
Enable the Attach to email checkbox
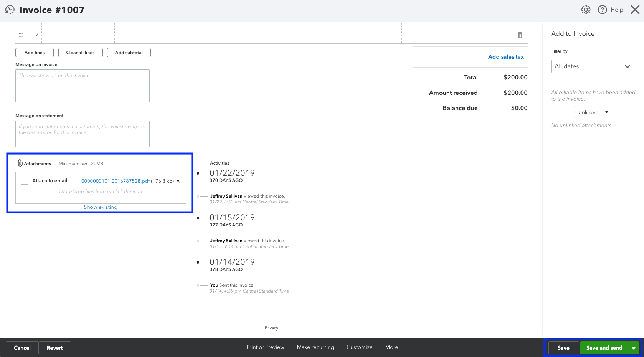pyautogui.click(x=25, y=181)
